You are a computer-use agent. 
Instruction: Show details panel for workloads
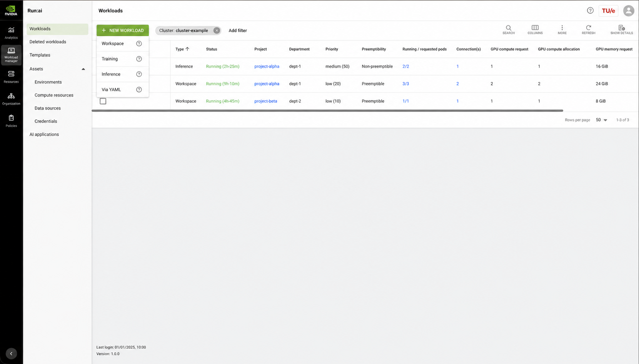pyautogui.click(x=622, y=30)
